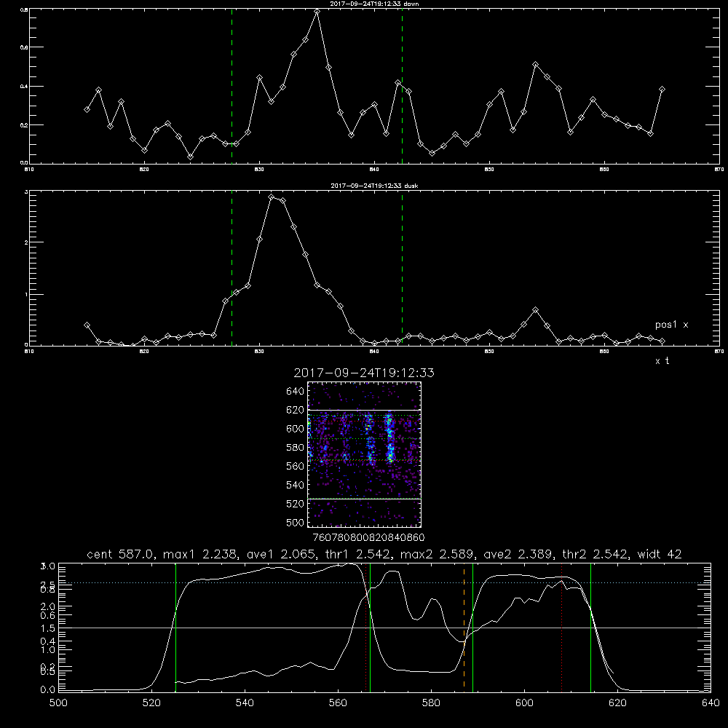Image resolution: width=728 pixels, height=728 pixels.
Task: Click the spectrogram title 2017-09-24T19:12:33
Action: (x=364, y=373)
